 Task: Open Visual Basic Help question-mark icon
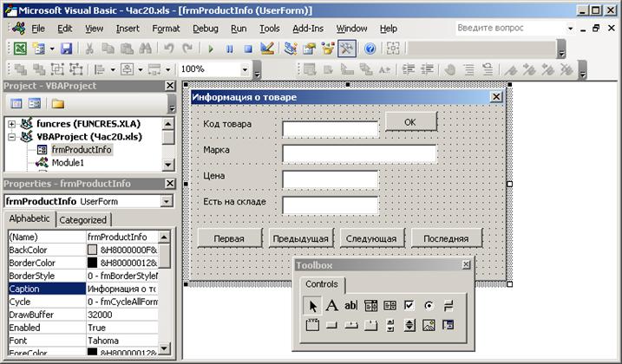(x=370, y=49)
